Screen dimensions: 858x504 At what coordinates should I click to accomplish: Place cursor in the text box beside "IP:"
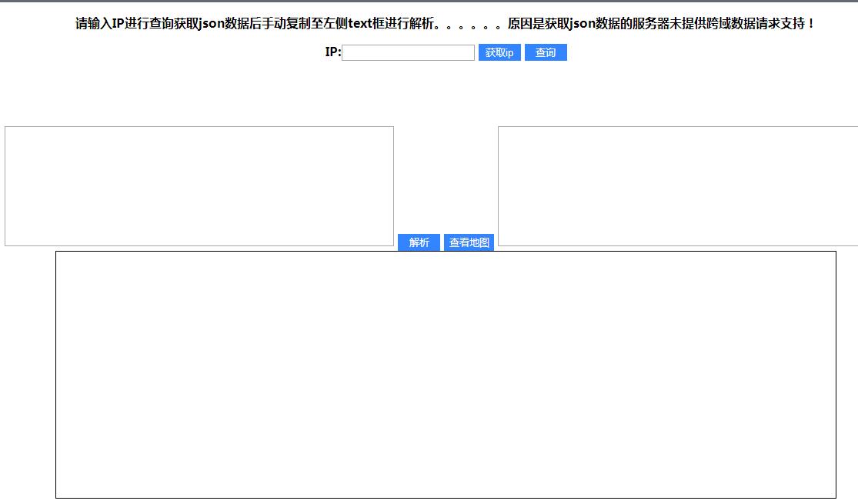[408, 52]
